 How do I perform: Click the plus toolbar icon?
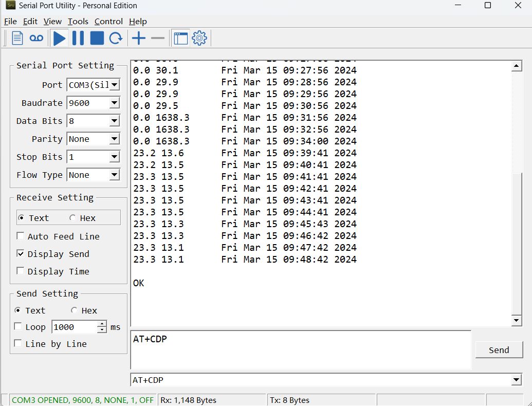[139, 38]
